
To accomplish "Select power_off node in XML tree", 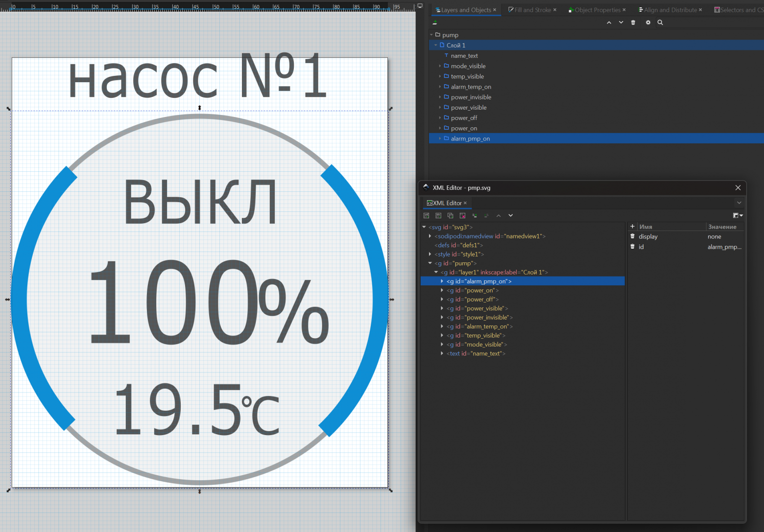I will (x=473, y=300).
